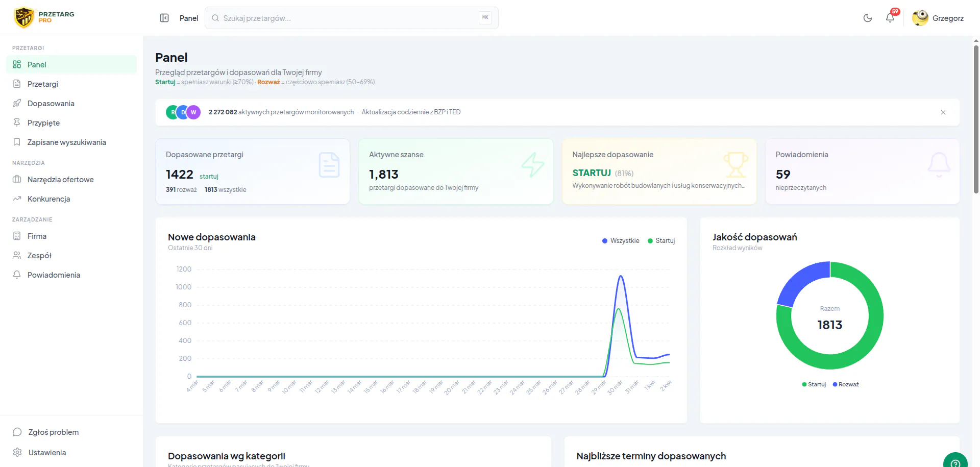Click the "Ostatnie 30 dni" chart subtitle

(190, 248)
